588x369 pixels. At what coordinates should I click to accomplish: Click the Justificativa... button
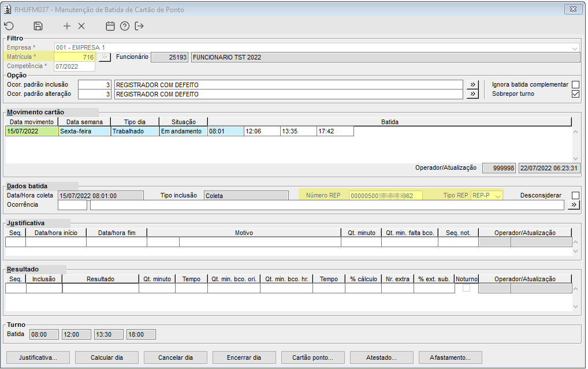pos(38,357)
